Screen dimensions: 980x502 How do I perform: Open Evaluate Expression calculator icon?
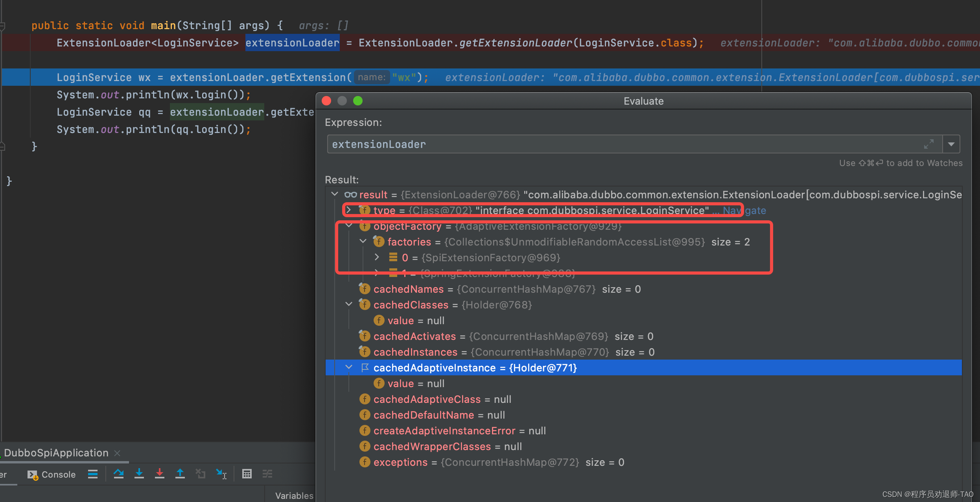247,474
